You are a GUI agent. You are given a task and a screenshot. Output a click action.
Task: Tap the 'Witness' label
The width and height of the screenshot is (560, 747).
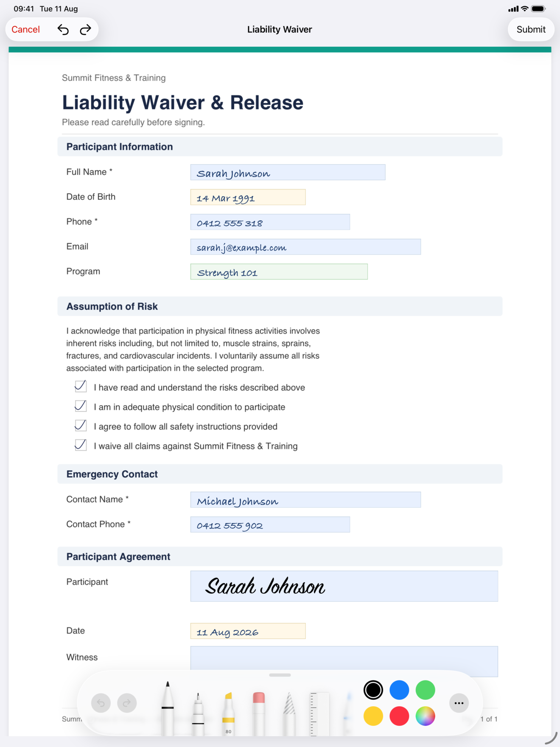coord(82,657)
